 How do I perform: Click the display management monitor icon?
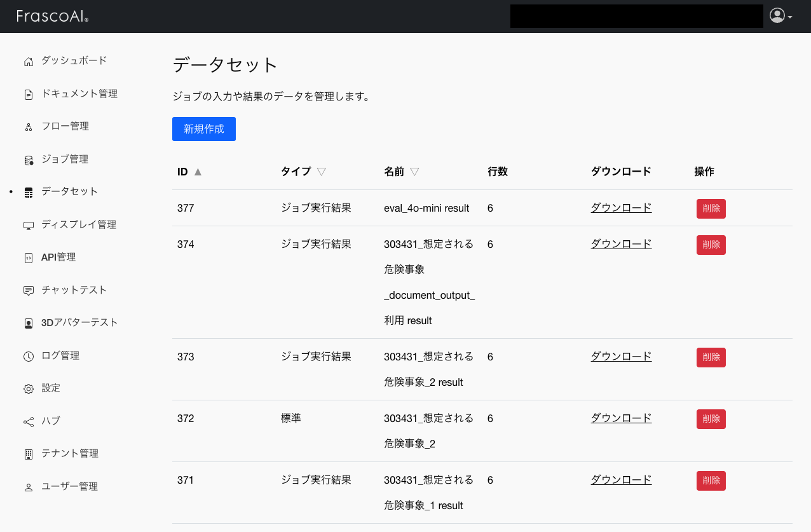(x=28, y=226)
